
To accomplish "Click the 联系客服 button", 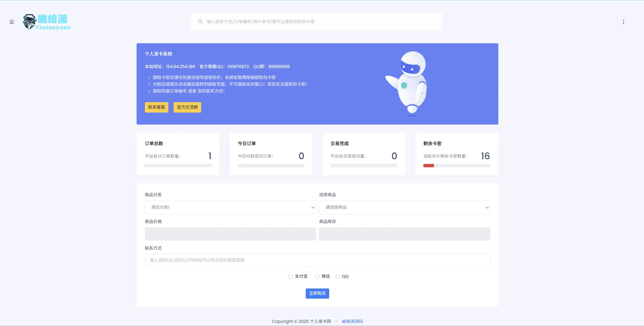I will click(x=156, y=107).
